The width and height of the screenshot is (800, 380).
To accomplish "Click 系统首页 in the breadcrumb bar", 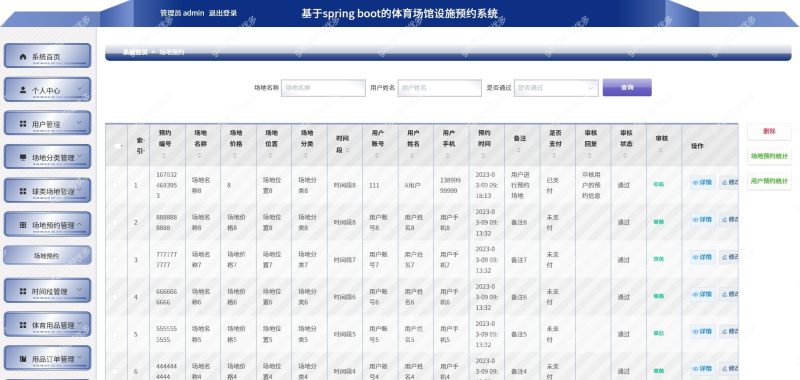I will [135, 52].
